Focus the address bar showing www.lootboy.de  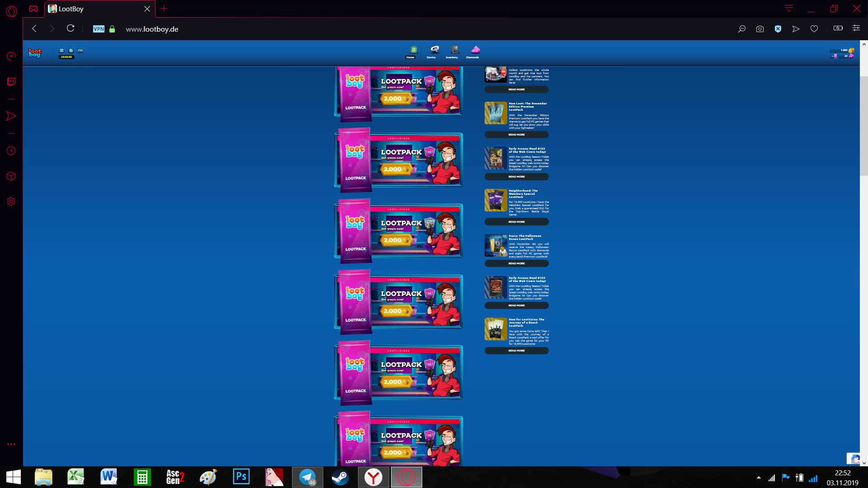point(152,29)
